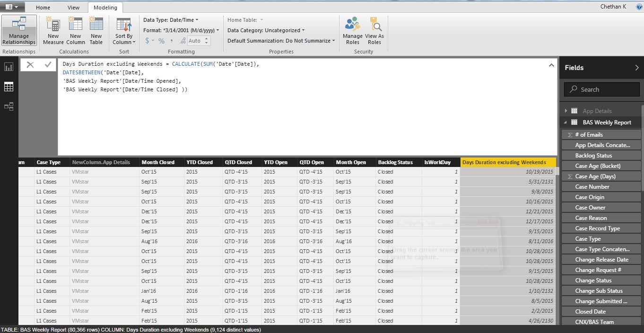644x333 pixels.
Task: Open the View ribbon tab
Action: 73,7
